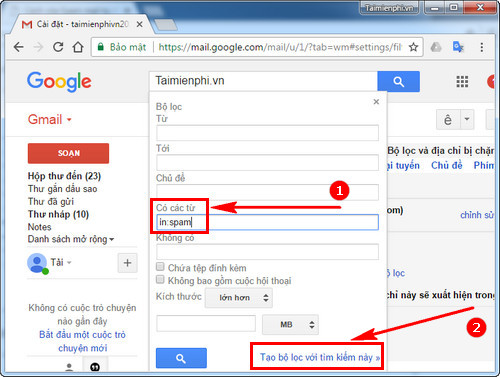Go back using the browser back arrow
This screenshot has width=500, height=377.
click(19, 47)
